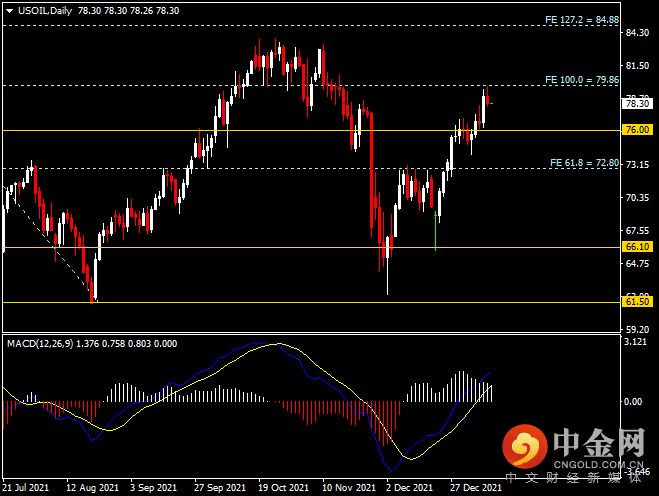Click the 61.50 yellow price tag
659x496 pixels.
point(637,302)
